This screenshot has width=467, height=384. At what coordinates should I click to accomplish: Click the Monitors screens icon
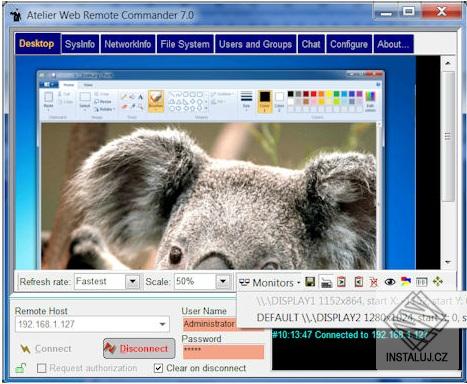(x=244, y=283)
